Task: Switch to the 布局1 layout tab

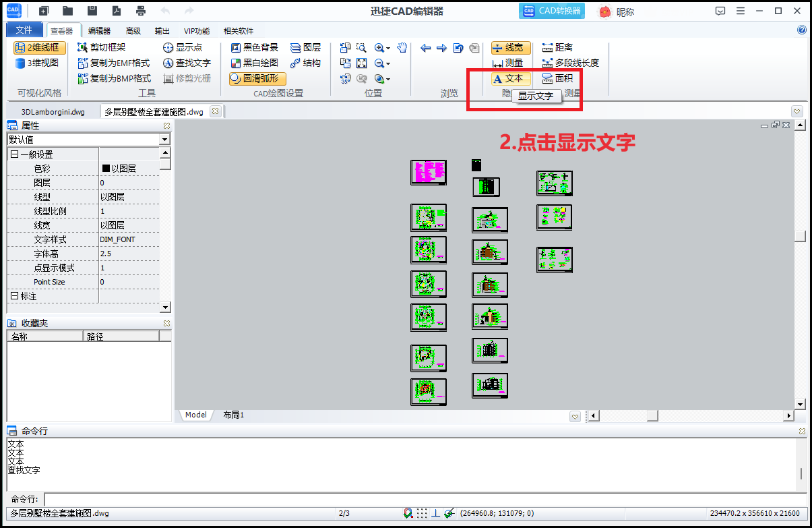Action: [234, 415]
